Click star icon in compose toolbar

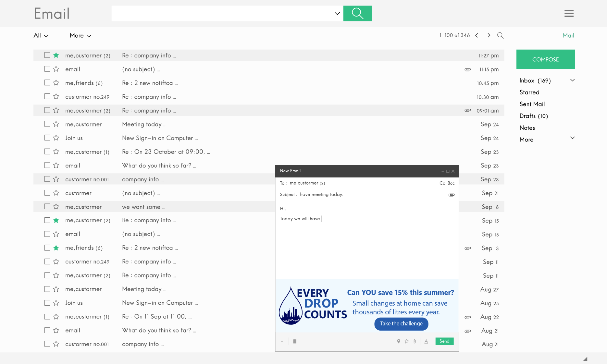click(407, 341)
